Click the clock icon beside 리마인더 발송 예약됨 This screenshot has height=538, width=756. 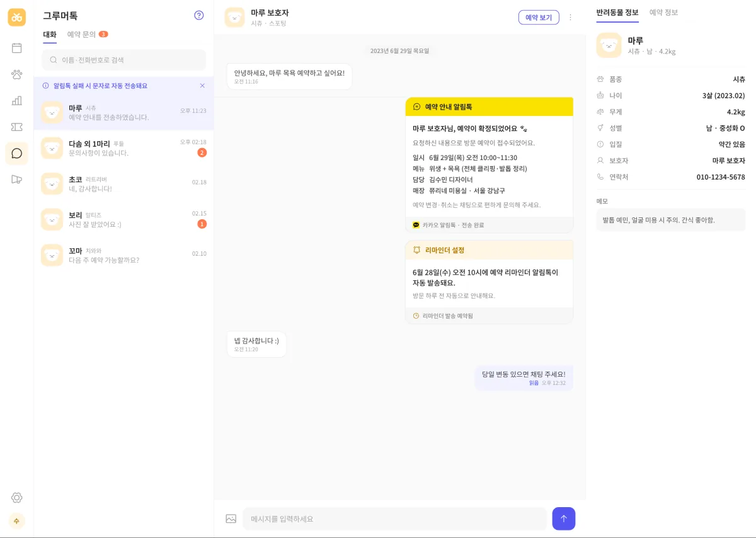pyautogui.click(x=416, y=316)
